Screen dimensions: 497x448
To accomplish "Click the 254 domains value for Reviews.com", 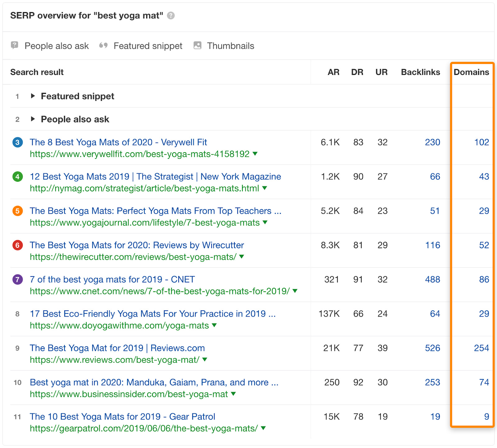I will 481,348.
